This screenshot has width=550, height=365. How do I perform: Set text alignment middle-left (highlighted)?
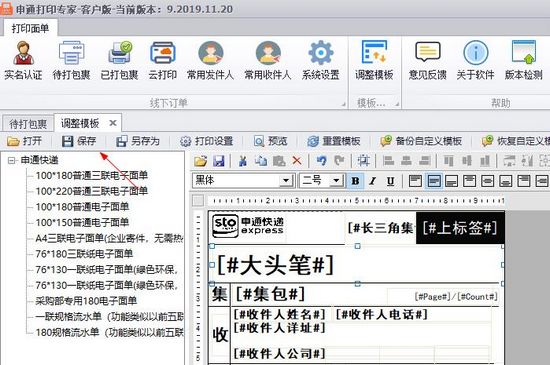click(x=434, y=181)
